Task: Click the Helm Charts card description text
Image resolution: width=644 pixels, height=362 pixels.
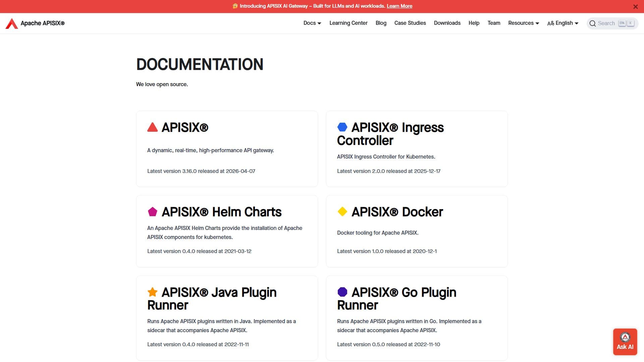Action: [x=225, y=232]
